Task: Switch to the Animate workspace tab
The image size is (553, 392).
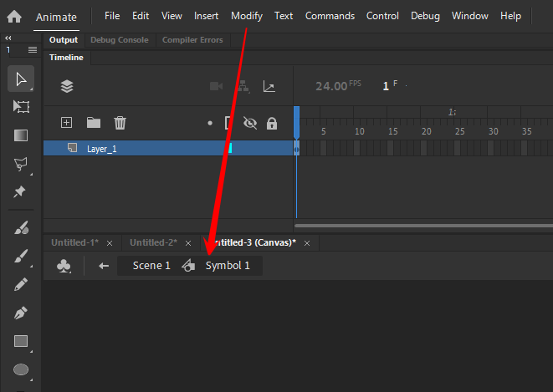Action: click(x=56, y=17)
